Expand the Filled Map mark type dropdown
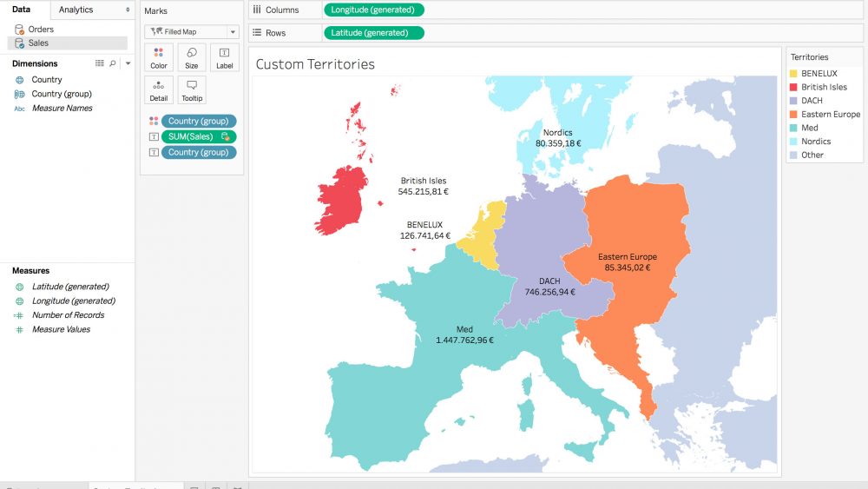The width and height of the screenshot is (868, 489). pos(191,31)
